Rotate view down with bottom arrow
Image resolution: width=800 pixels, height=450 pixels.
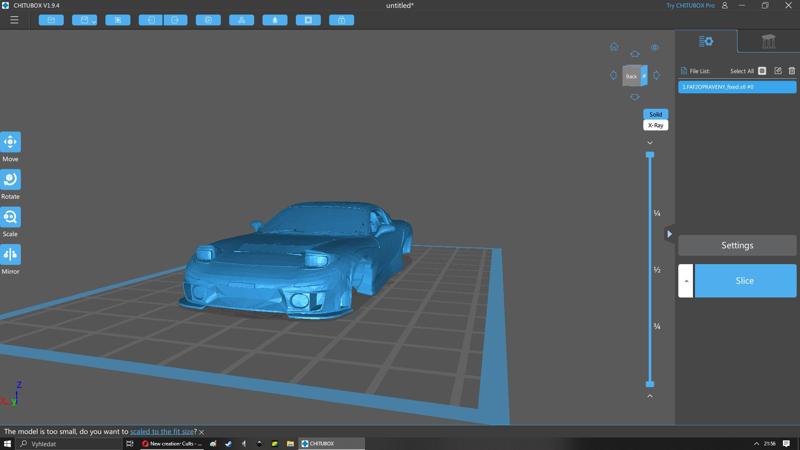[635, 97]
